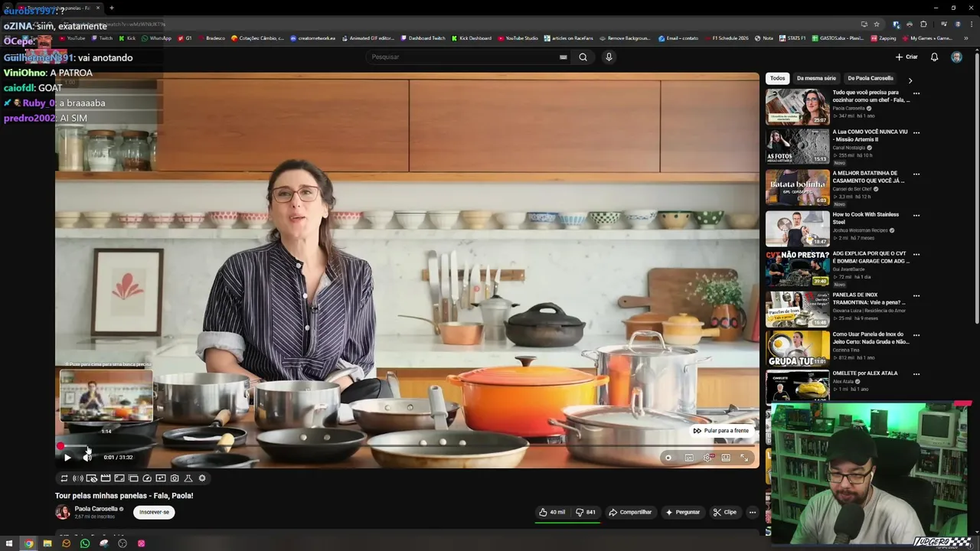The image size is (980, 551).
Task: Click Pular para a frente skip button
Action: tap(720, 431)
